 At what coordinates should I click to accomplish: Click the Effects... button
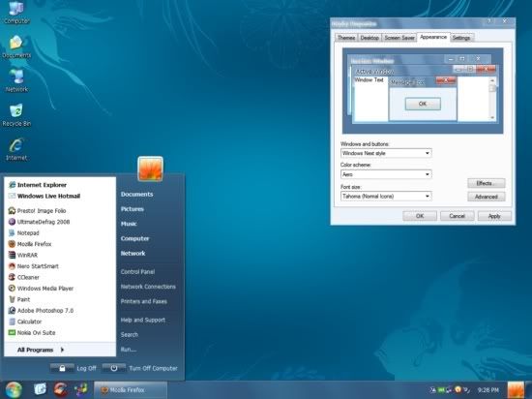coord(487,183)
